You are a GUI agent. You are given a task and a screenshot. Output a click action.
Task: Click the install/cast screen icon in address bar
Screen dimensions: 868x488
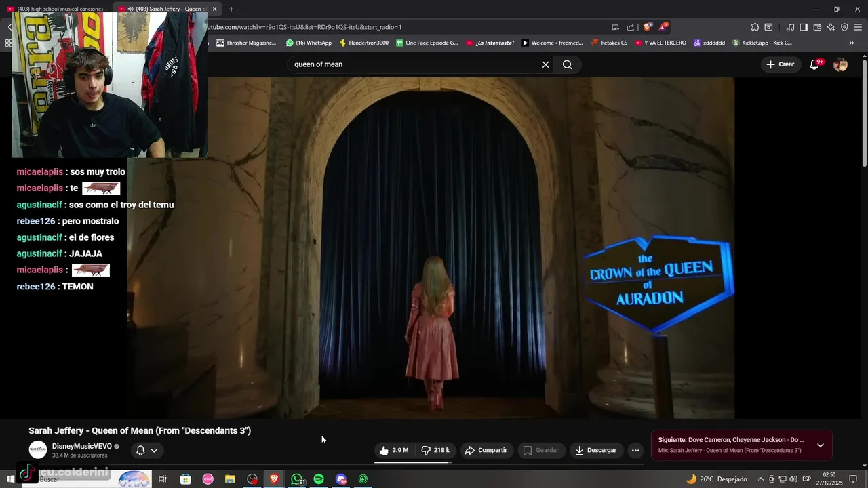coord(615,27)
